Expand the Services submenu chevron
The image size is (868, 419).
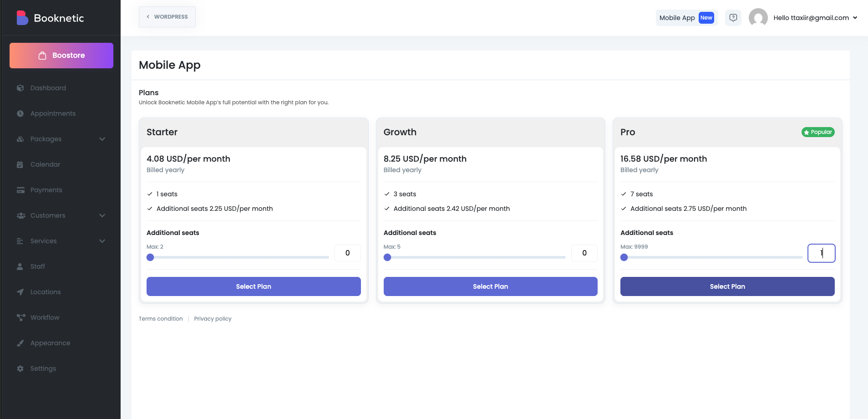click(x=102, y=241)
